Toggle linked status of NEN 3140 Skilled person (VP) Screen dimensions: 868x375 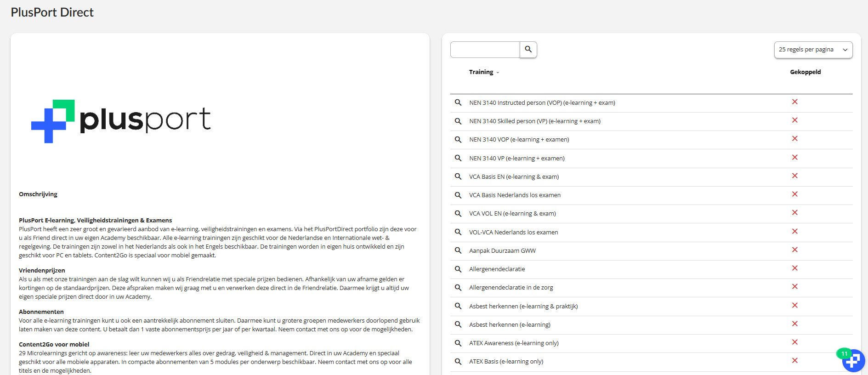pyautogui.click(x=794, y=120)
